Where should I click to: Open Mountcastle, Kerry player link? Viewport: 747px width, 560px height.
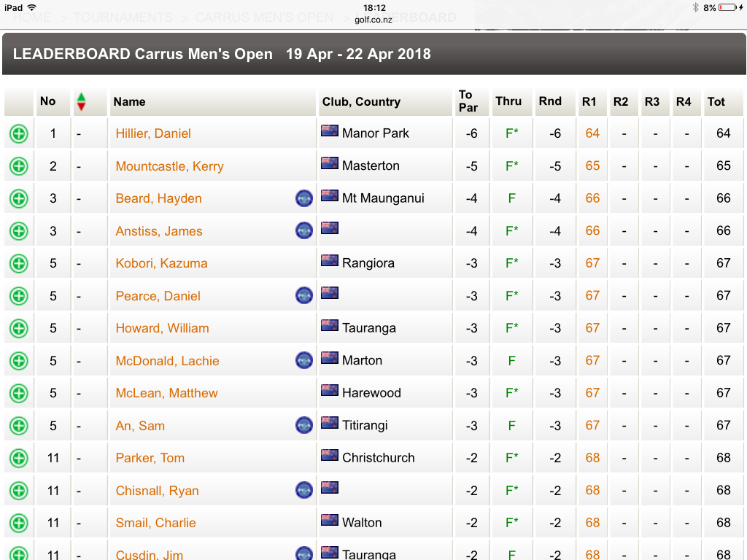(x=169, y=166)
